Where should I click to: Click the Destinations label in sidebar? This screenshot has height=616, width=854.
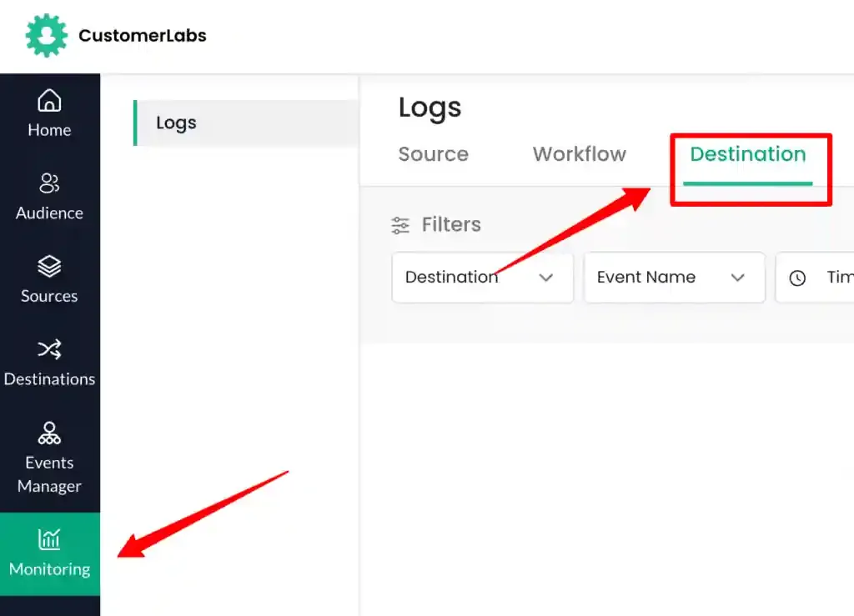tap(49, 378)
